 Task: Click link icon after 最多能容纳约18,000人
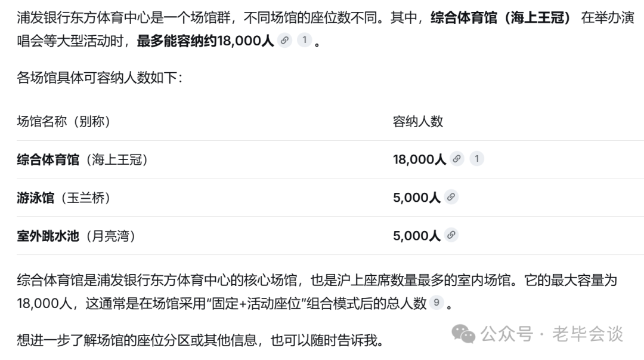(284, 41)
